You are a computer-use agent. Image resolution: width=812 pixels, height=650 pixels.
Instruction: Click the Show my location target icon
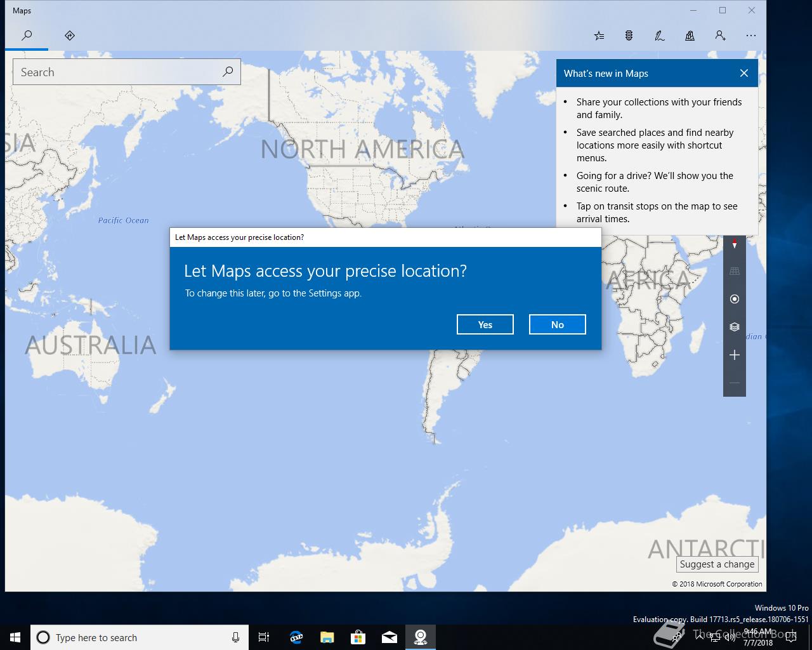click(x=735, y=299)
